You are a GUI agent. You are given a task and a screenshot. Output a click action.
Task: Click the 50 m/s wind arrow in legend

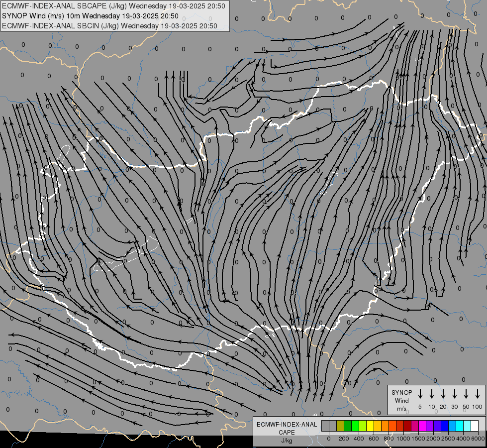pyautogui.click(x=466, y=394)
